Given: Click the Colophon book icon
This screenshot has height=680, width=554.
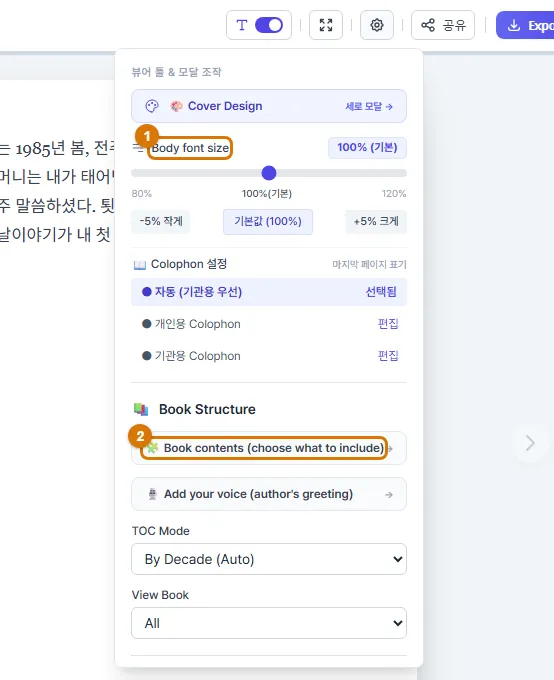Looking at the screenshot, I should coord(140,265).
